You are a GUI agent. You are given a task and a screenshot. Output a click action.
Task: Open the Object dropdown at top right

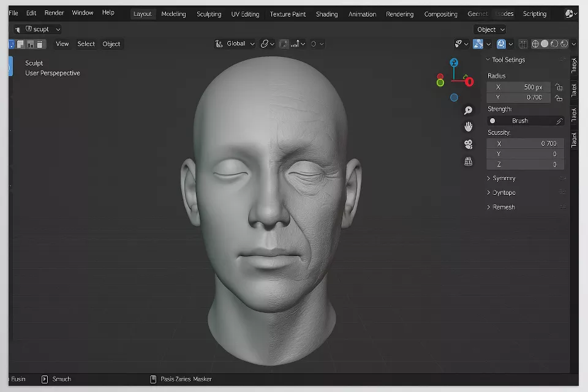tap(491, 29)
